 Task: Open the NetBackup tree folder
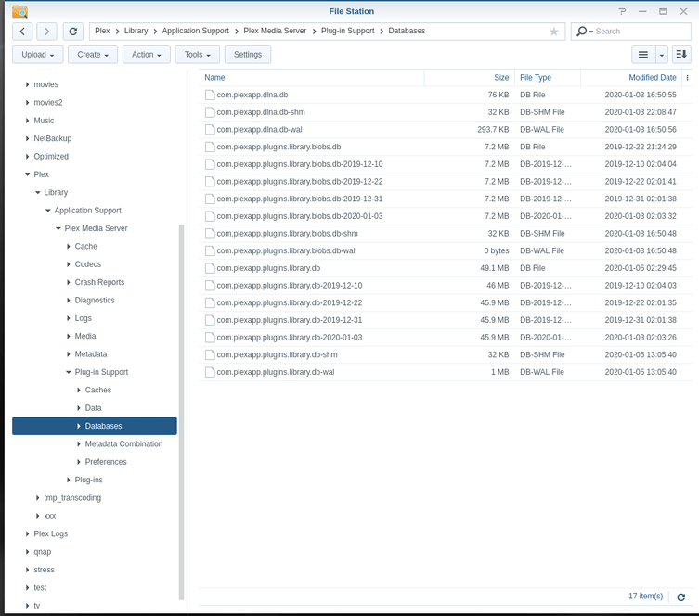point(53,138)
